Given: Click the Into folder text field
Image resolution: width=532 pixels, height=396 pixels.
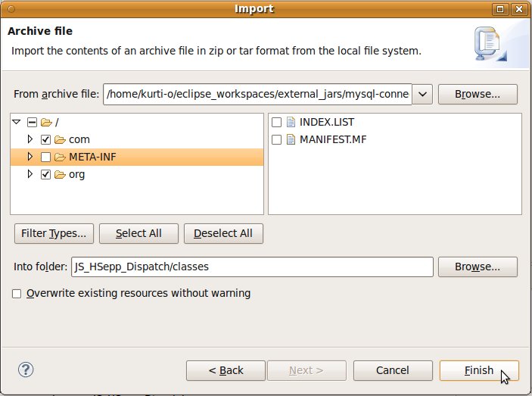Looking at the screenshot, I should [x=251, y=267].
